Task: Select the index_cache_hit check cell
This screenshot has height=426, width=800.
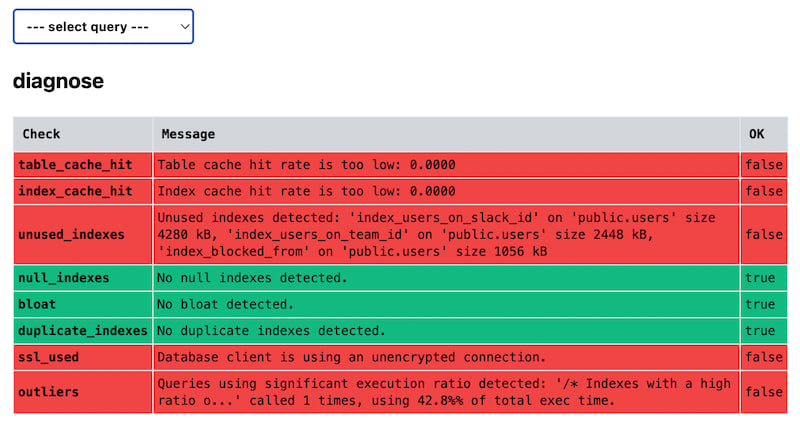Action: (x=83, y=191)
